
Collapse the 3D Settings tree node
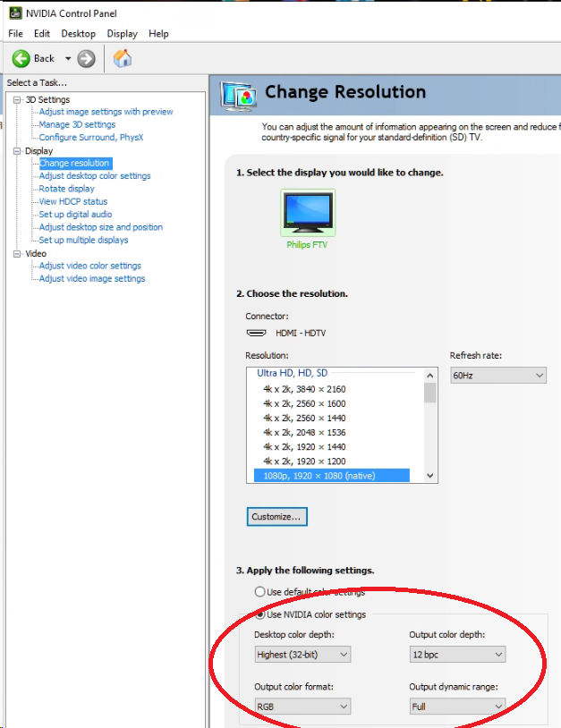[17, 100]
